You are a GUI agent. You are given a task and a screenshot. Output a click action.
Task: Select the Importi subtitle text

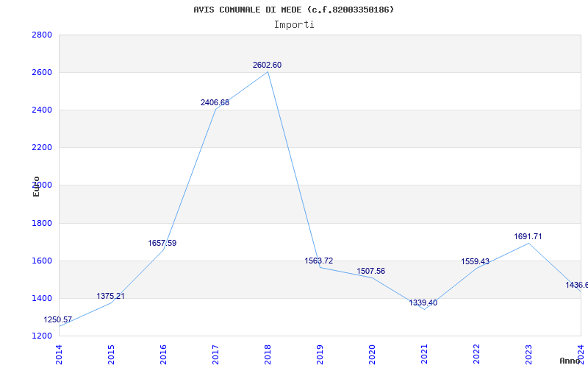pyautogui.click(x=294, y=25)
